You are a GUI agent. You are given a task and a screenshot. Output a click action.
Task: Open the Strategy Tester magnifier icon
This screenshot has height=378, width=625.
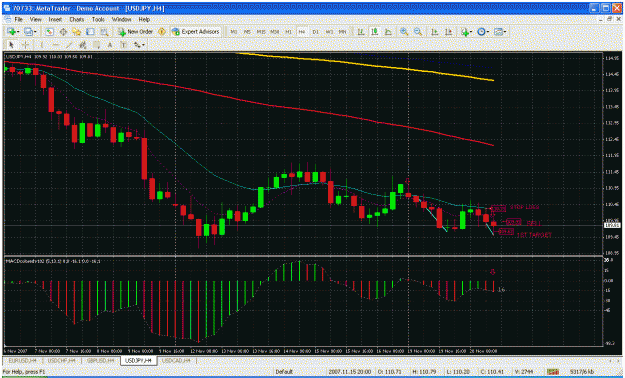click(x=104, y=32)
